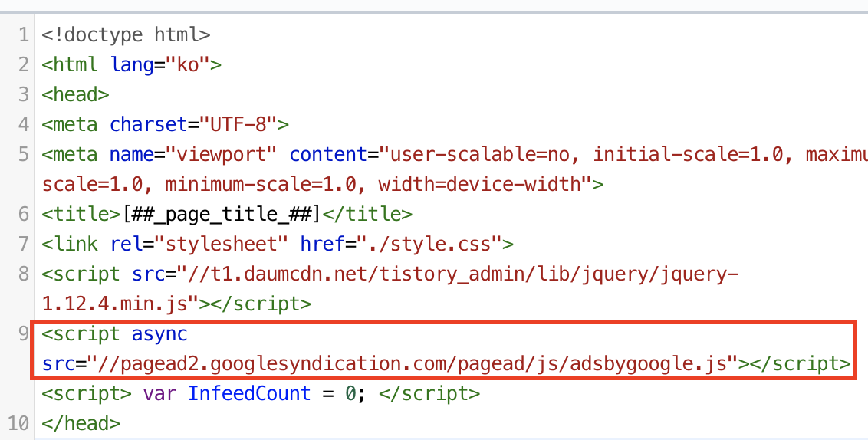
Task: Click "</script>" after 1.12.4.min.js
Action: tap(261, 304)
